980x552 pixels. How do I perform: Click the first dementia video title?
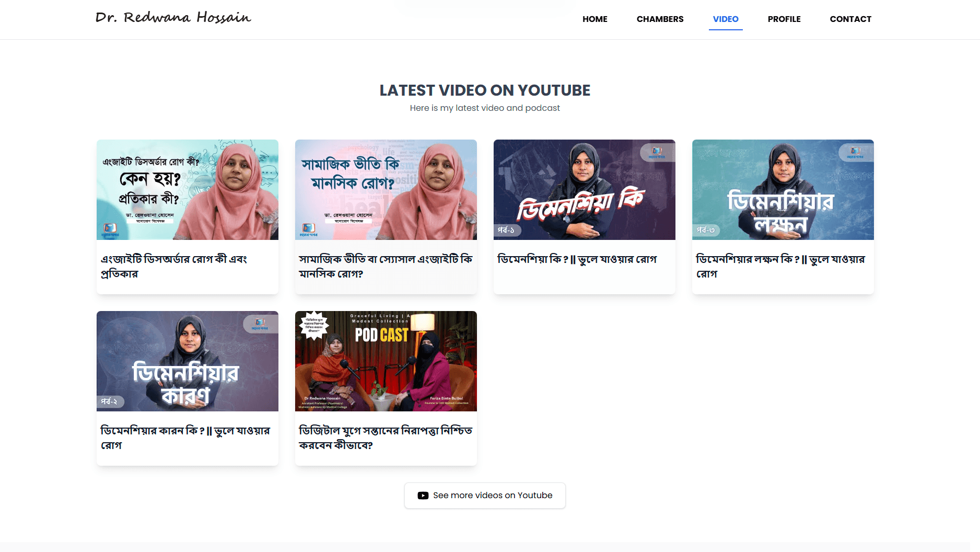tap(577, 259)
